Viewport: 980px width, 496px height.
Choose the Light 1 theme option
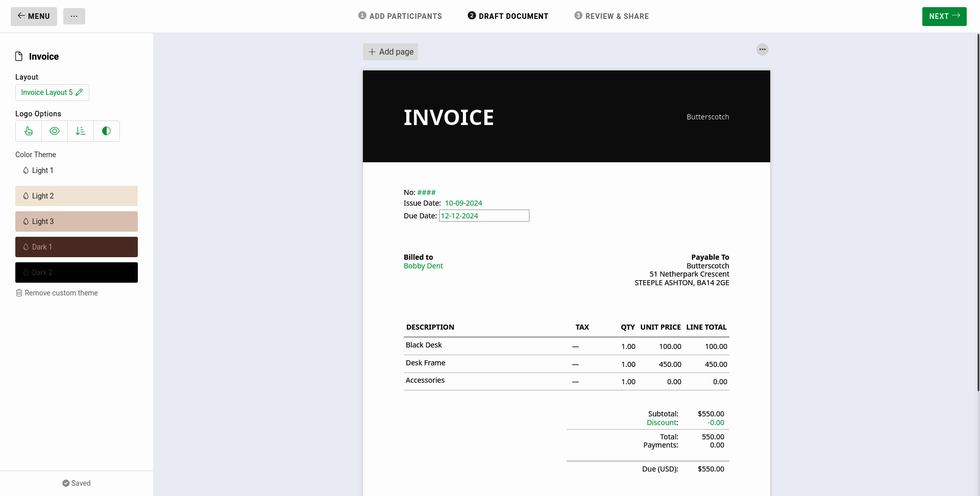43,170
